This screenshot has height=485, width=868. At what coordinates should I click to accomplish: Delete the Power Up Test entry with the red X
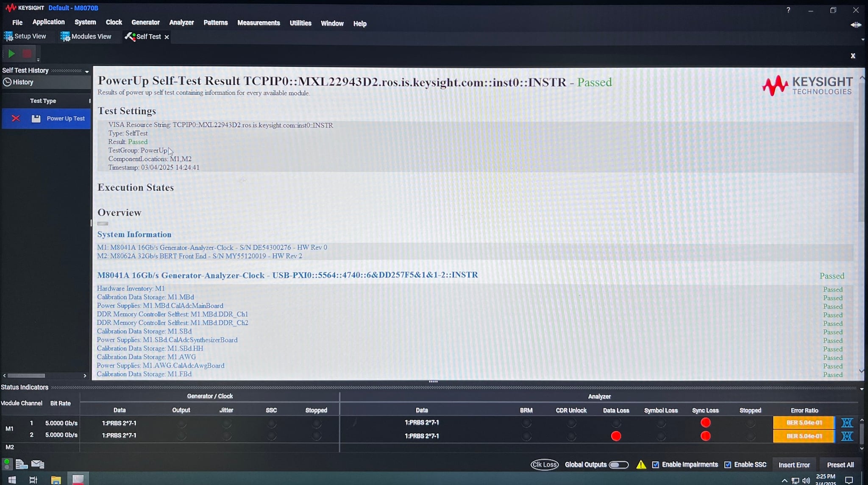[16, 118]
